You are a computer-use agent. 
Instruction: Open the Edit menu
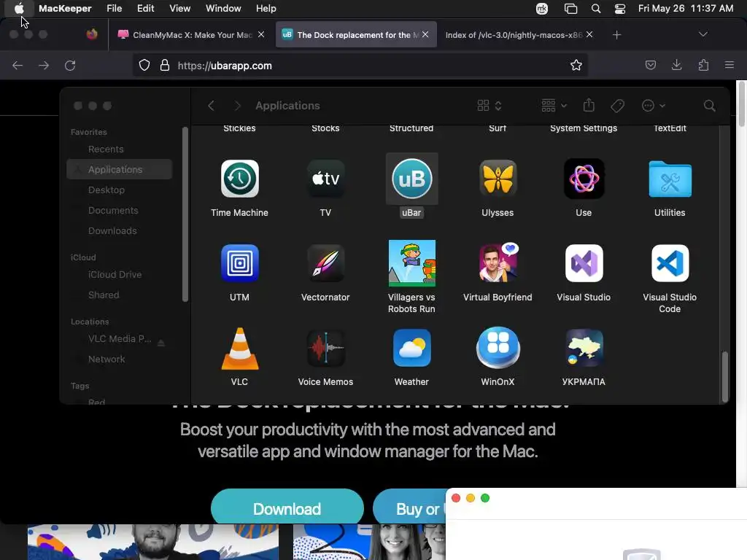pyautogui.click(x=145, y=9)
